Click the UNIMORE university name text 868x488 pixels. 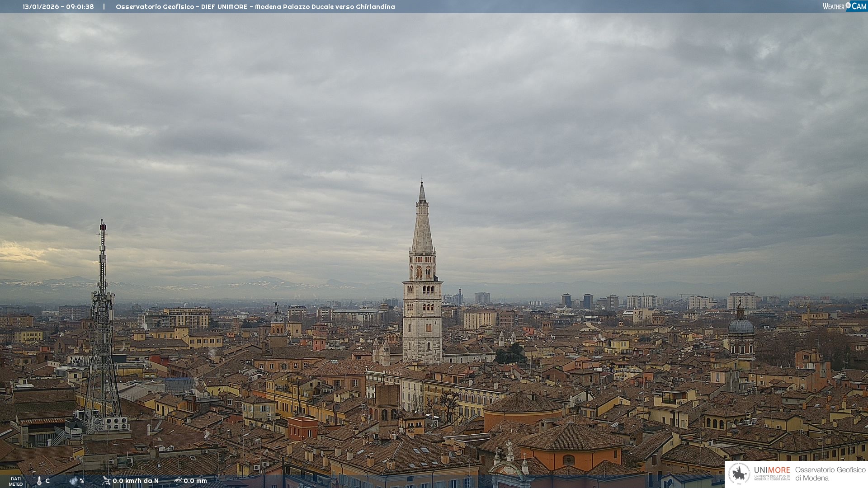(x=772, y=470)
